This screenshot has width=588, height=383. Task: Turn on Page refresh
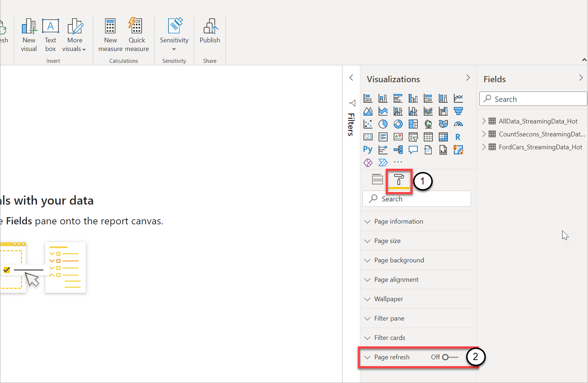[x=446, y=357]
